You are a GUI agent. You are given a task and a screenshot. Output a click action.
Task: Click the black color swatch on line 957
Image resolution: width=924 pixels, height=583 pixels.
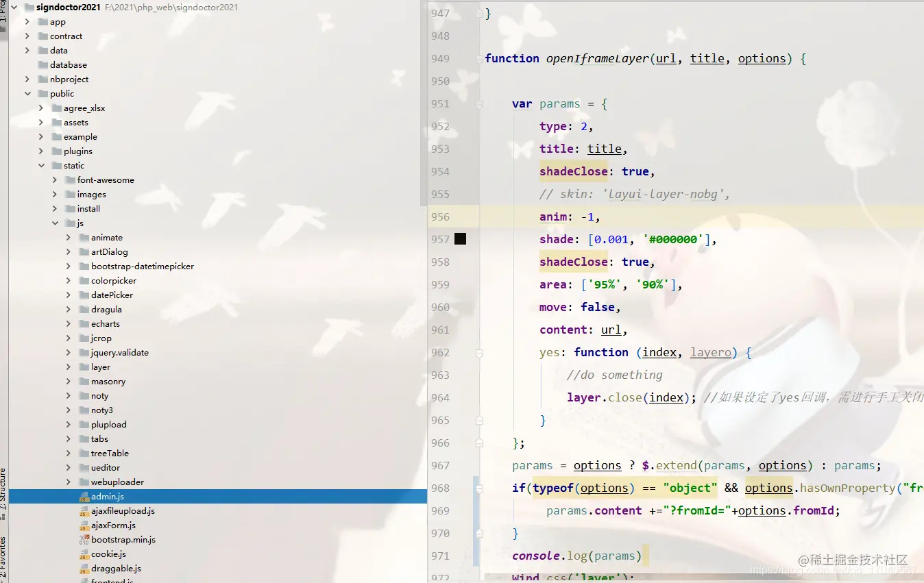coord(460,239)
